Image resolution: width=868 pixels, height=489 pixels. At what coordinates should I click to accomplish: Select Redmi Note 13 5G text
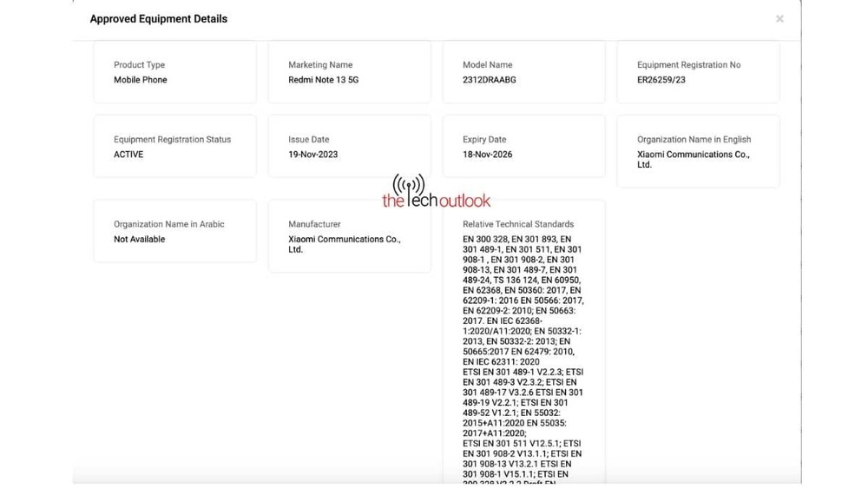pos(323,80)
